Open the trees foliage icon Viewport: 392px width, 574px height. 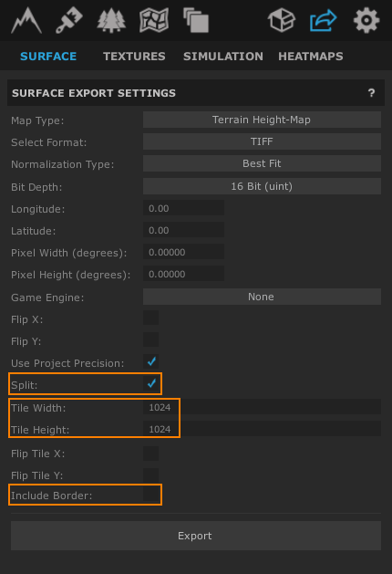[111, 21]
